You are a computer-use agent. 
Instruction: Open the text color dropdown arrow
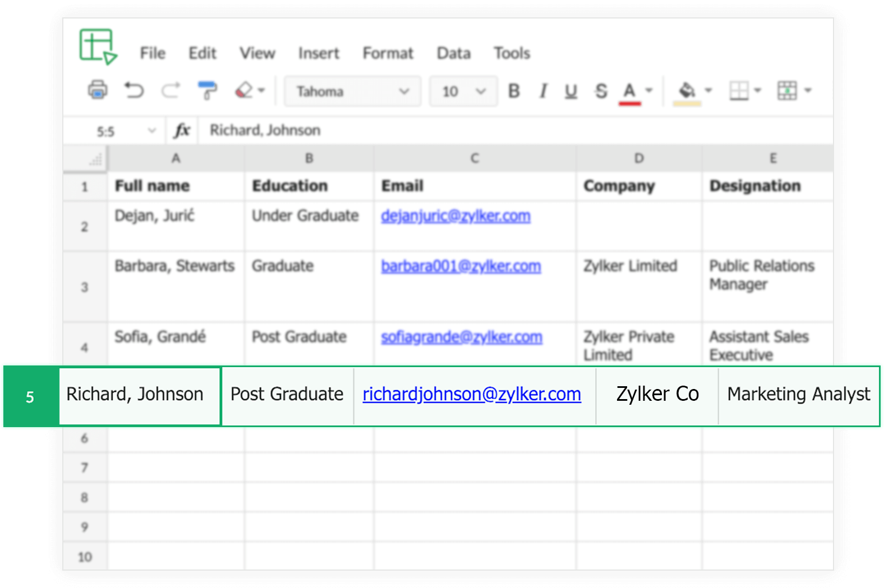(649, 90)
